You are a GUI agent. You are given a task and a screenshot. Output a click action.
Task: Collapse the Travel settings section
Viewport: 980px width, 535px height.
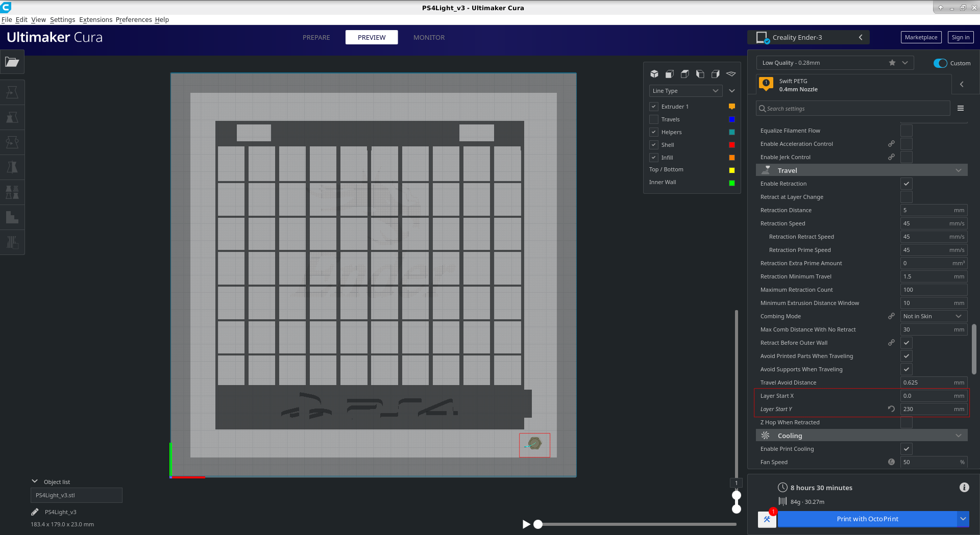(862, 170)
